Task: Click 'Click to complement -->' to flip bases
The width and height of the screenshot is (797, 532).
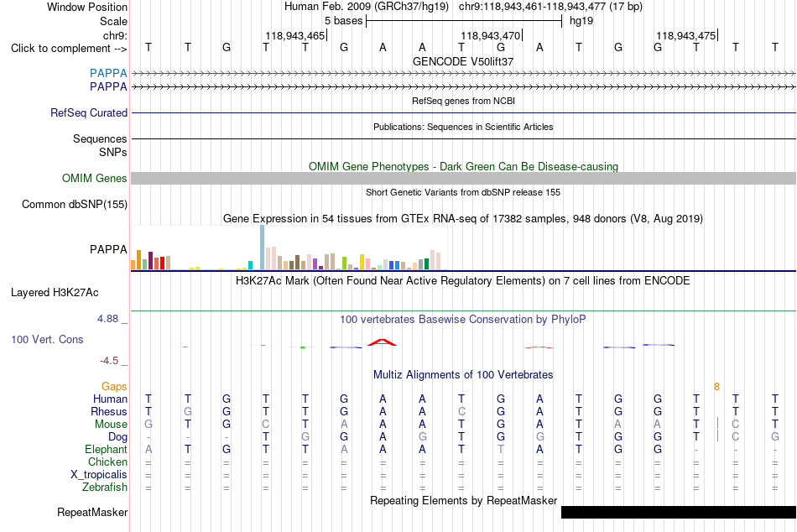Action: tap(69, 49)
